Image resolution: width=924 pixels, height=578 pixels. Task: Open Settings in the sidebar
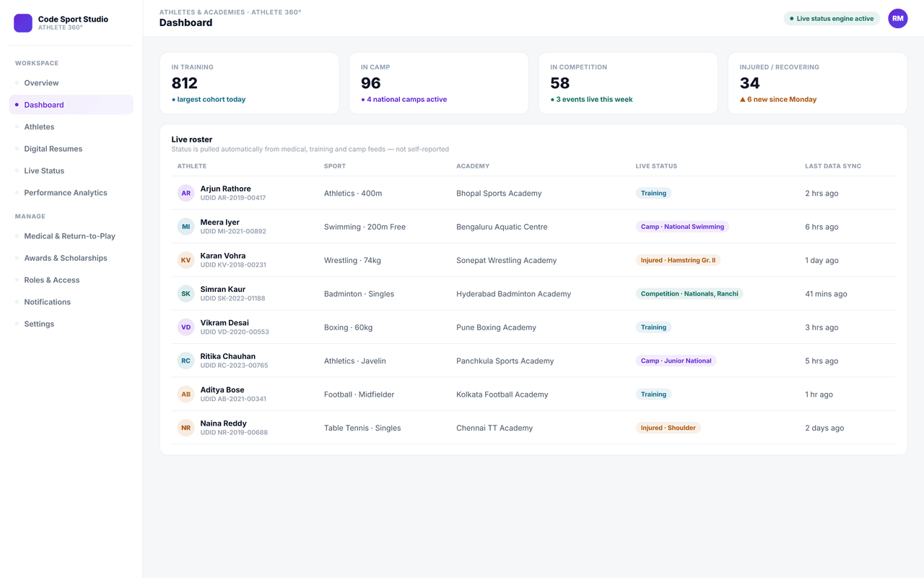(x=71, y=324)
